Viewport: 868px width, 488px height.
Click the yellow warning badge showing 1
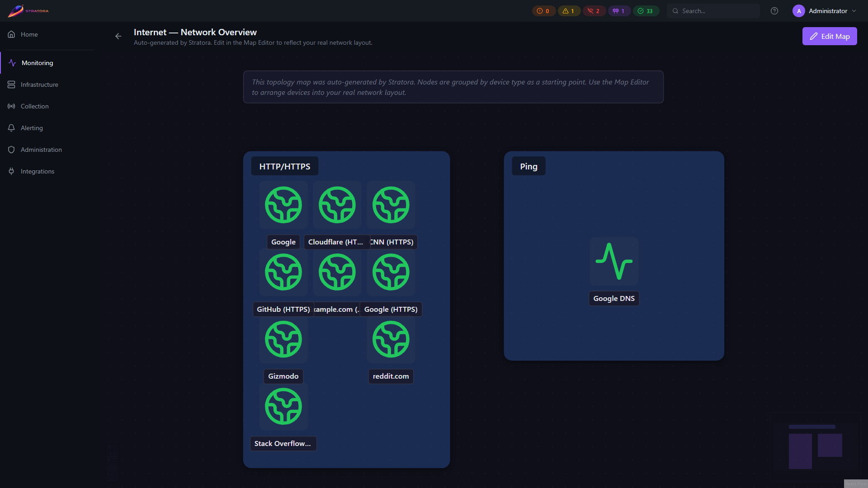click(569, 11)
